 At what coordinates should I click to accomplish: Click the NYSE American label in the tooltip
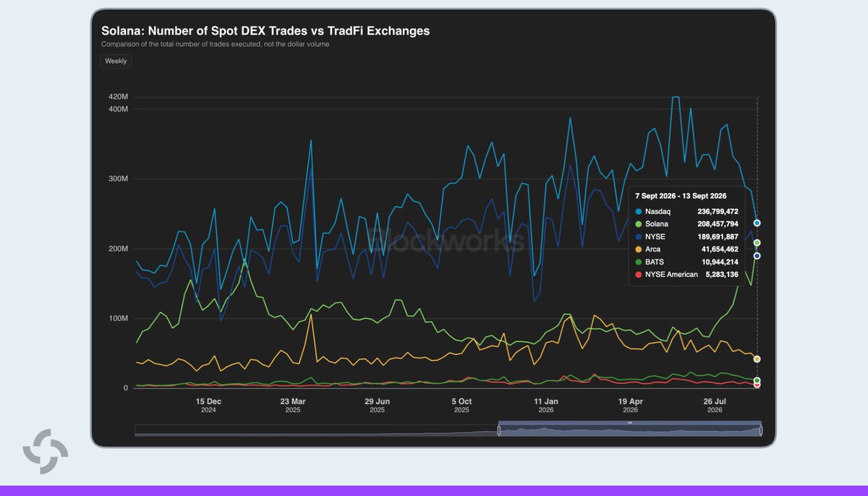pos(671,275)
